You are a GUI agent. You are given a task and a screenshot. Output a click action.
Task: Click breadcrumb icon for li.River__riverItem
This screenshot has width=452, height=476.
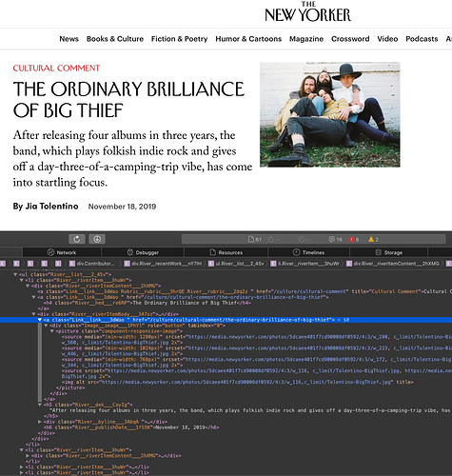pos(273,264)
